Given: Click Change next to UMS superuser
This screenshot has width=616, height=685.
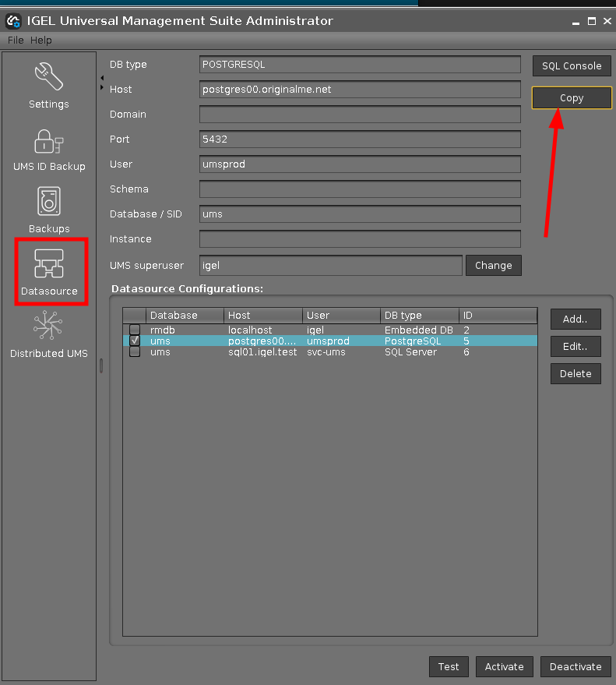Looking at the screenshot, I should [x=493, y=265].
